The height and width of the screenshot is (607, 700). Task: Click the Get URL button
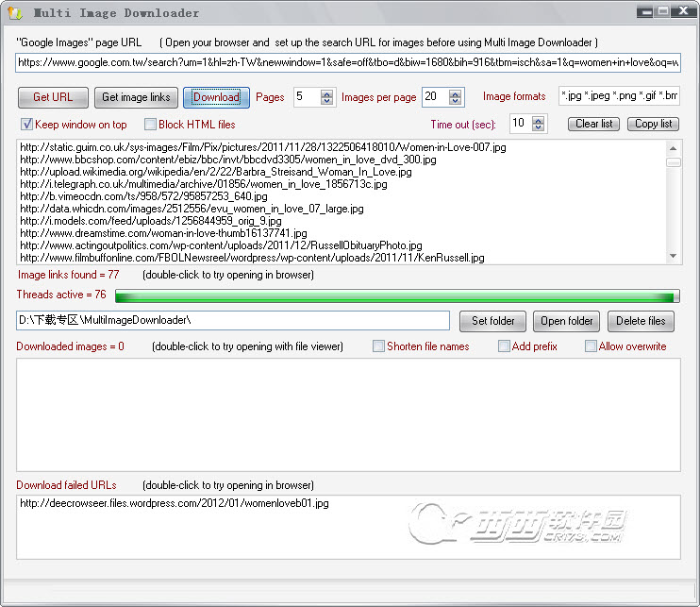[x=53, y=97]
